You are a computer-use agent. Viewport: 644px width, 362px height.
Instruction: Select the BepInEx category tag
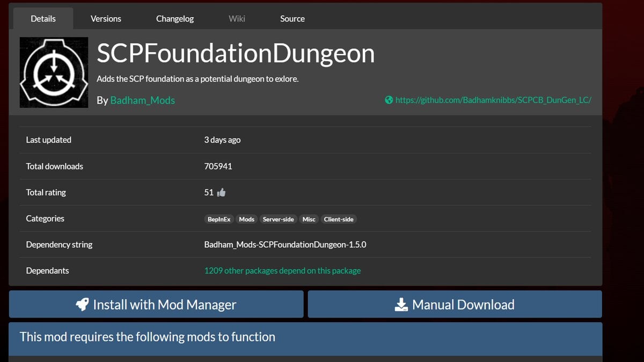[x=219, y=219]
